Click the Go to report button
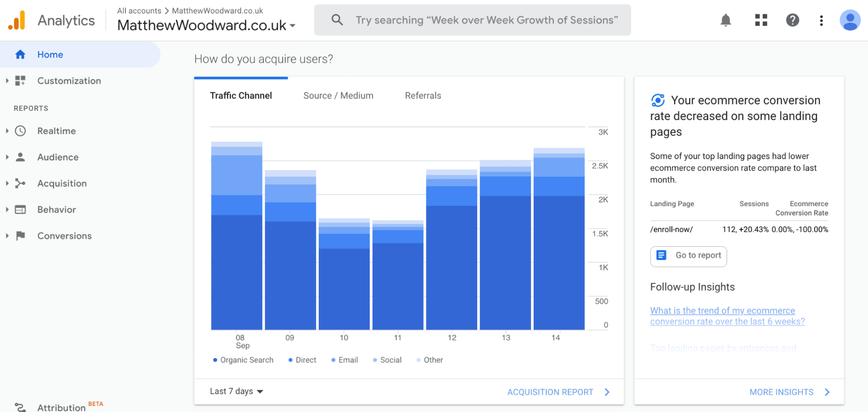This screenshot has height=412, width=868. coord(688,256)
